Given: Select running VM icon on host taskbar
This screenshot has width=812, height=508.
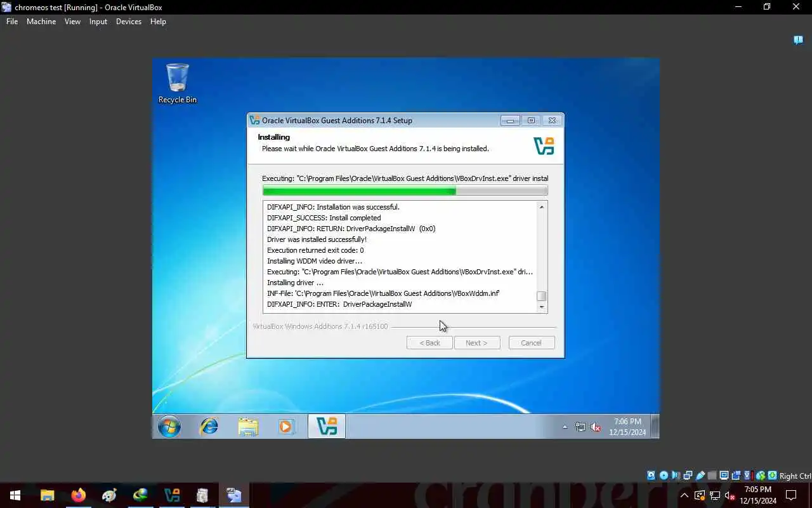Looking at the screenshot, I should 233,495.
